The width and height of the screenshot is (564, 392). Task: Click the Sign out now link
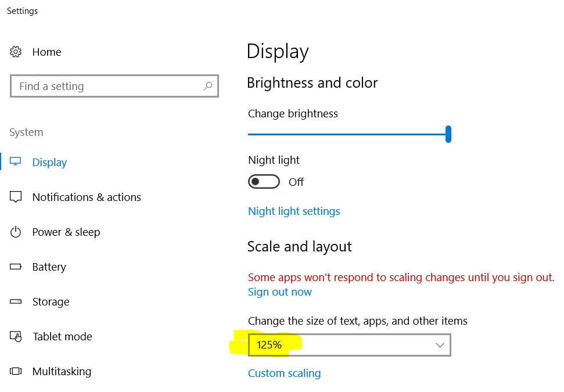tap(279, 292)
